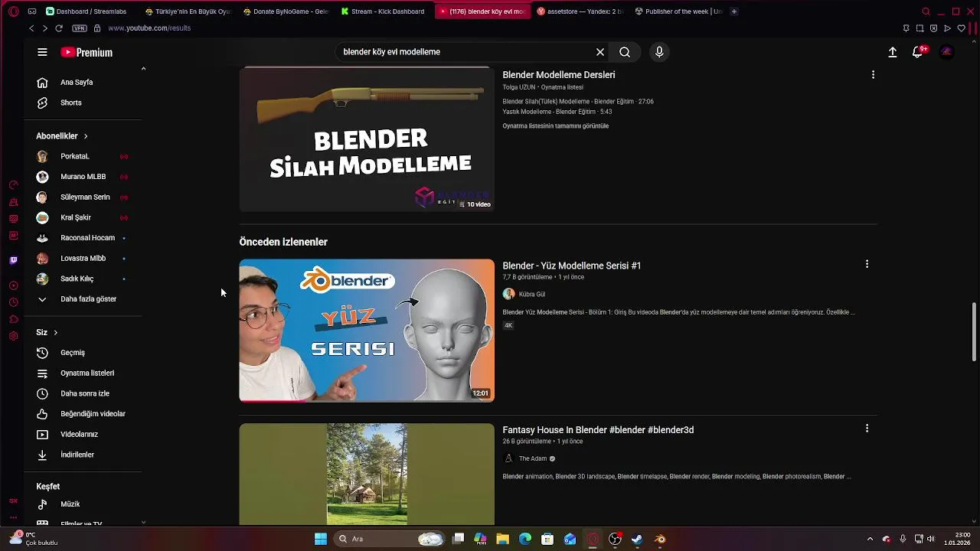The width and height of the screenshot is (980, 551).
Task: Go to Ana Sayfa
Action: pos(83,82)
